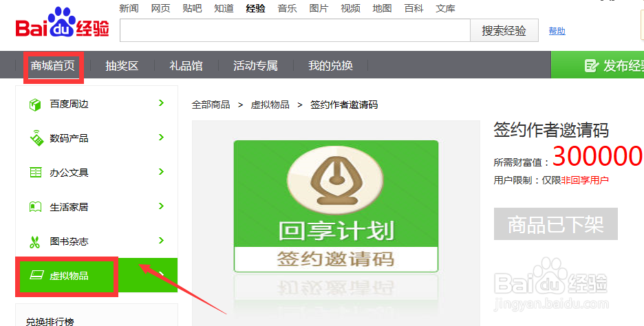Click the 数码产品 phone icon
The width and height of the screenshot is (644, 326).
(36, 138)
